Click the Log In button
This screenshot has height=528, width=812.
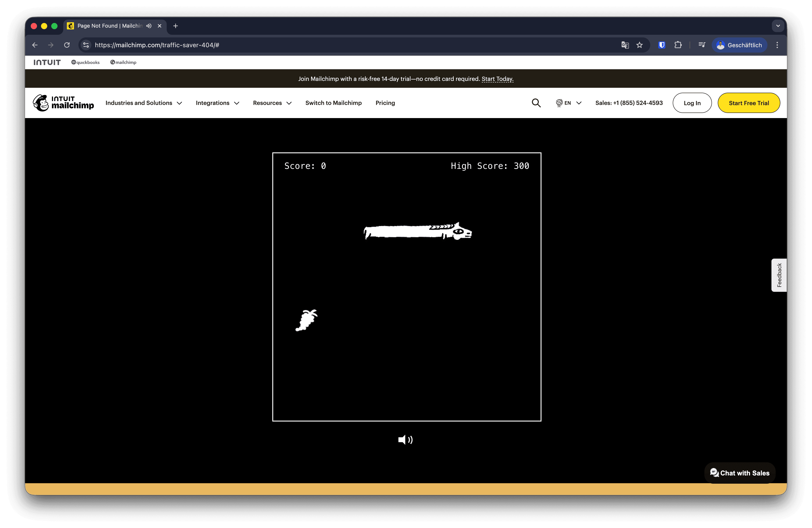point(692,103)
